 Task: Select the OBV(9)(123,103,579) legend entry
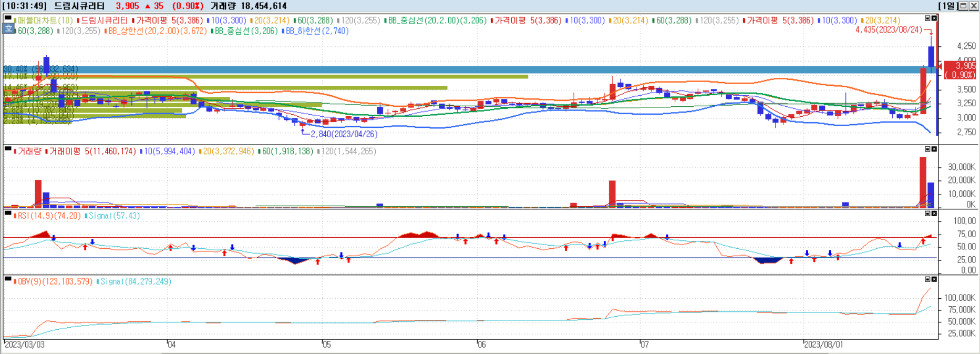tap(54, 281)
